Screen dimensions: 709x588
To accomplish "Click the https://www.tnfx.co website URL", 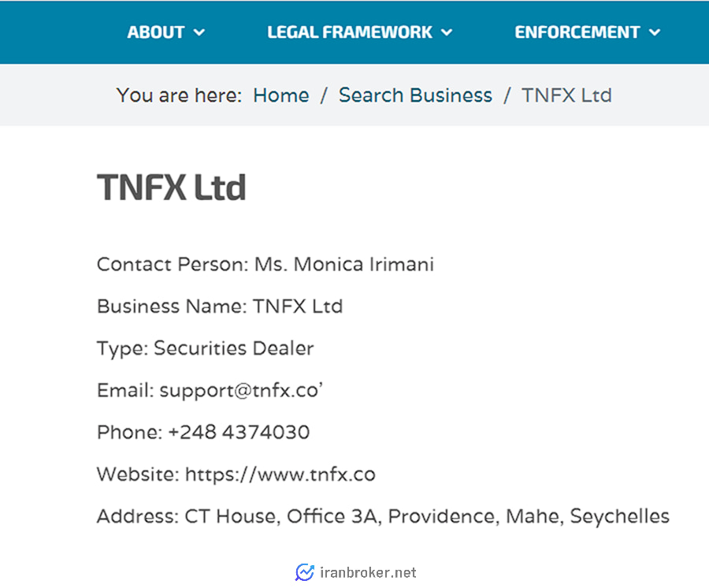I will pos(280,474).
